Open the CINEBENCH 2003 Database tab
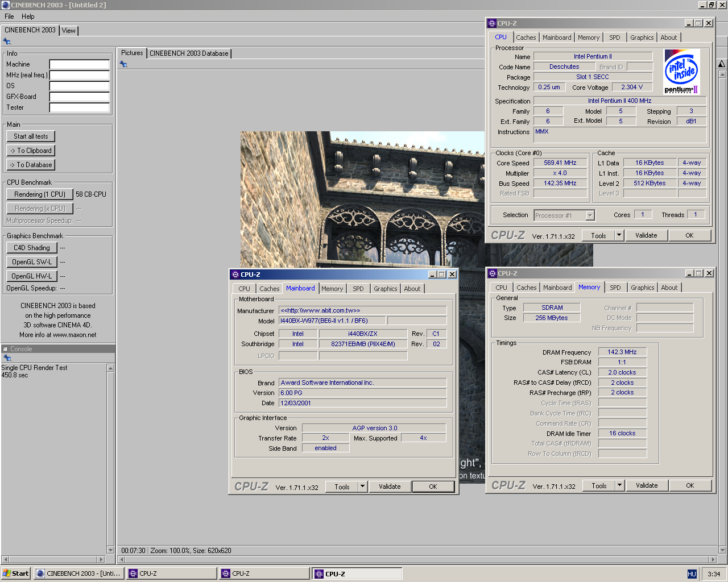 pos(189,53)
